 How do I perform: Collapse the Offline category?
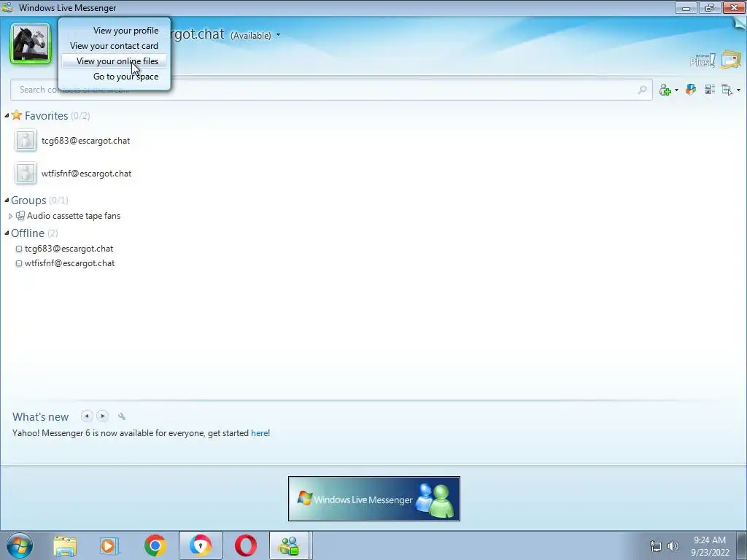(7, 233)
